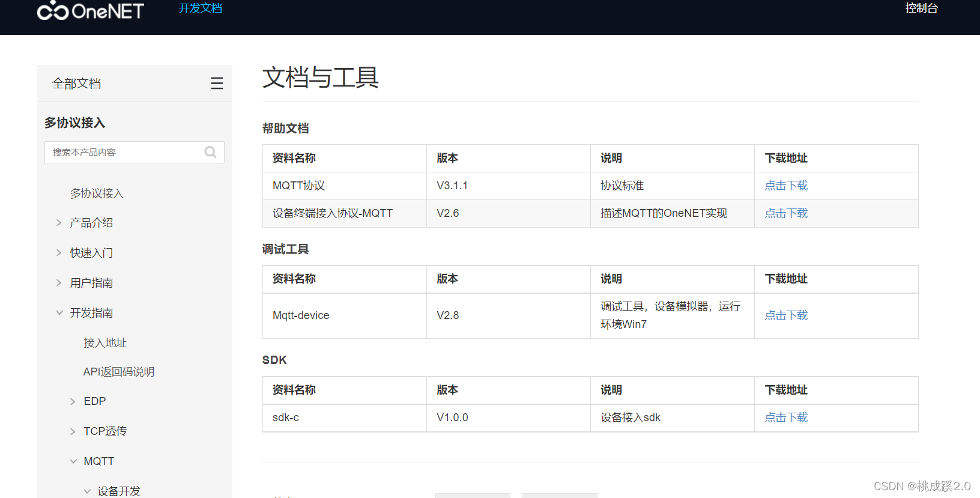Collapse the 设备开发 chevron

click(87, 491)
